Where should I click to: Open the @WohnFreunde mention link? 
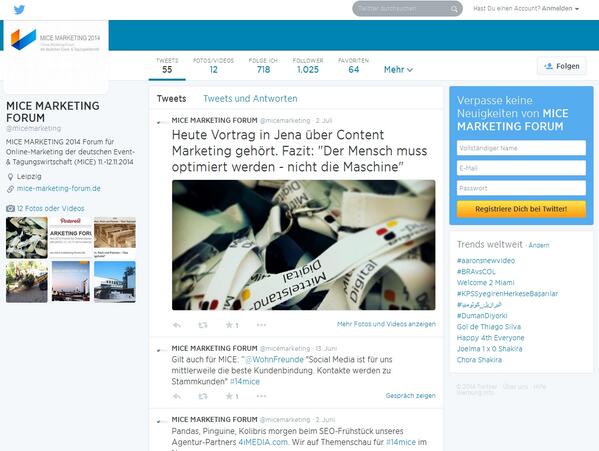pyautogui.click(x=274, y=359)
